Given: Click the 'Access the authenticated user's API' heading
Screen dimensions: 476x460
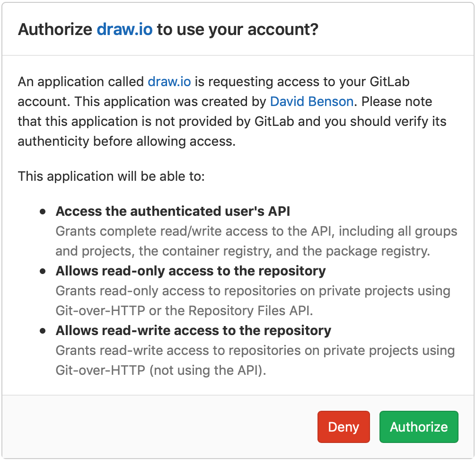Looking at the screenshot, I should [173, 211].
